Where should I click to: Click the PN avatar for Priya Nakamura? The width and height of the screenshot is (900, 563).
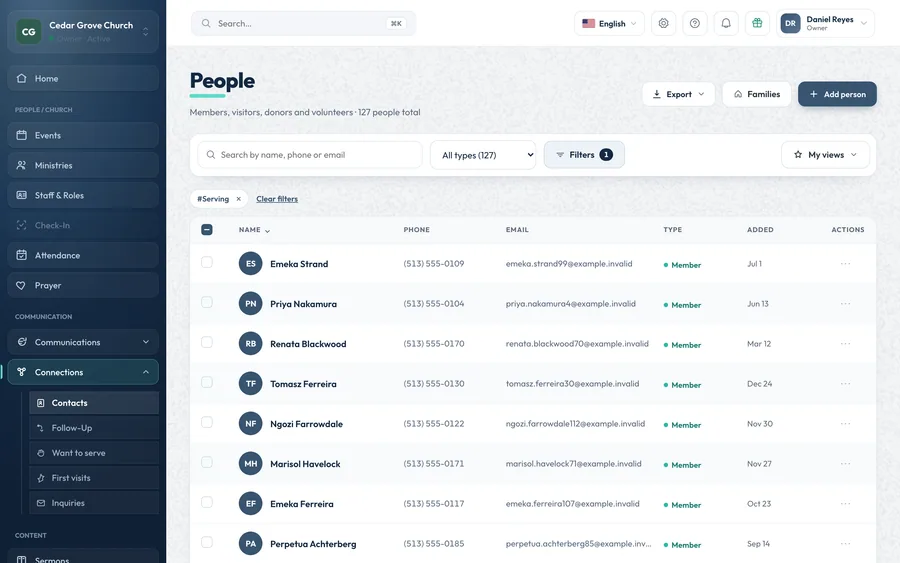251,304
